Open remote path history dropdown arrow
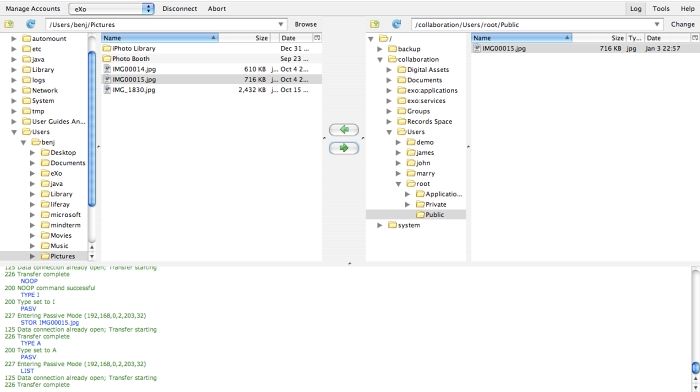Image resolution: width=700 pixels, height=392 pixels. click(657, 24)
